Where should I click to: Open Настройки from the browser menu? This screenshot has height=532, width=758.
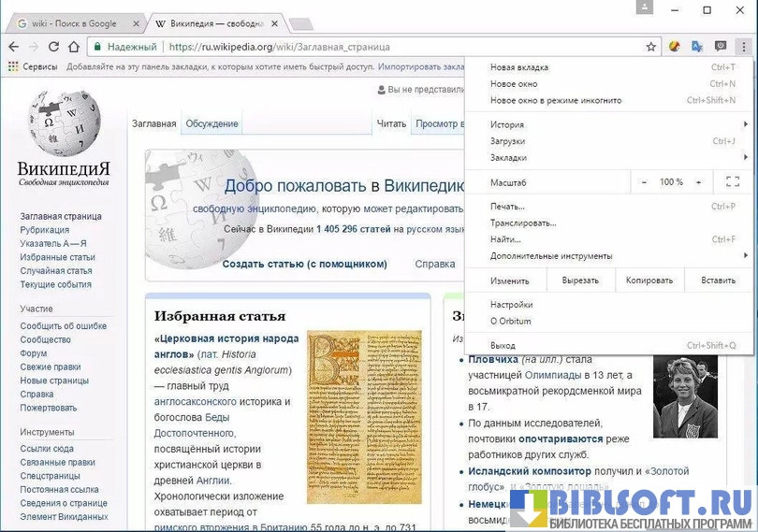click(512, 305)
